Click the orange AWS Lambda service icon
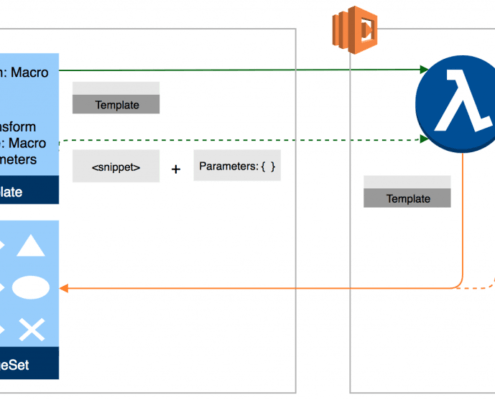Screen dimensions: 495x400 (355, 30)
